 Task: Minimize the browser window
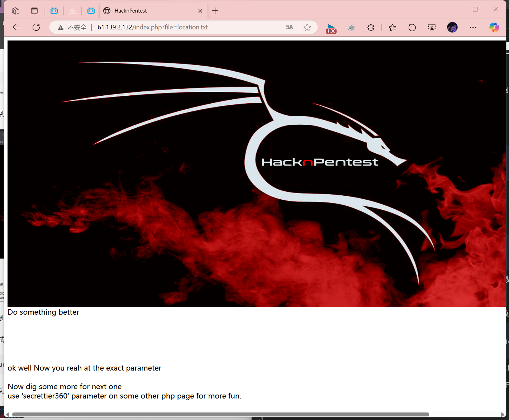tap(455, 9)
